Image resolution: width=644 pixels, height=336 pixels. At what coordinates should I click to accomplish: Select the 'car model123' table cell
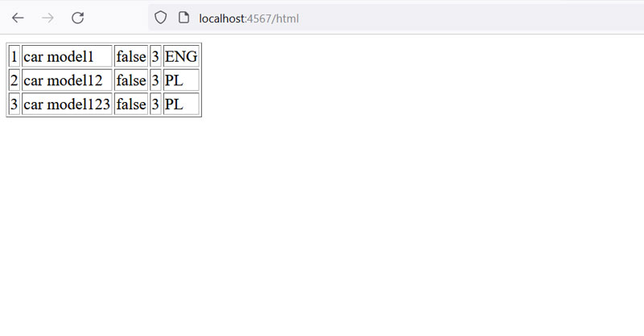[67, 104]
